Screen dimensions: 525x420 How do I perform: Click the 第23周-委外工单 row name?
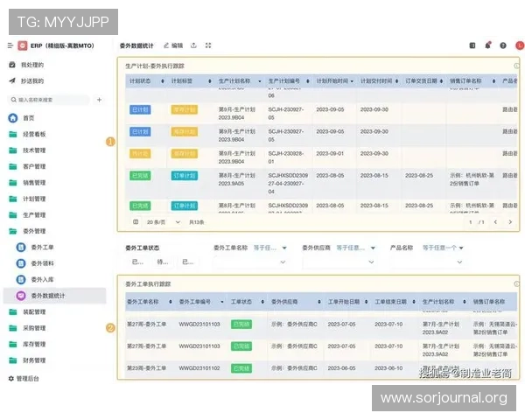(146, 368)
